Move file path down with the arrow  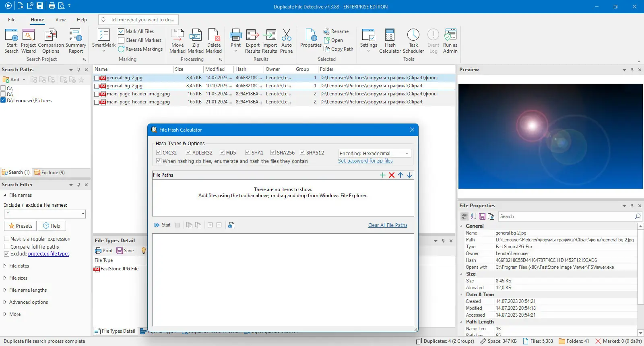click(409, 175)
